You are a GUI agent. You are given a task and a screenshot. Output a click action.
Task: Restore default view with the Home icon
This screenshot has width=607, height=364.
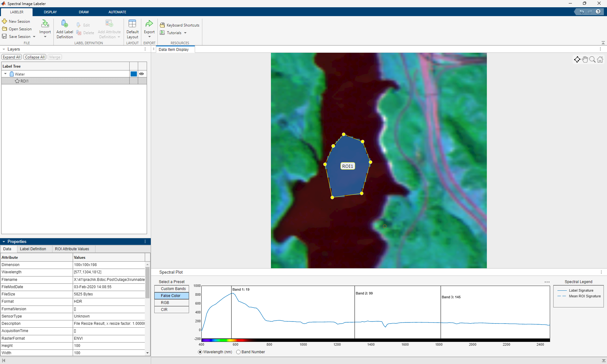point(600,59)
